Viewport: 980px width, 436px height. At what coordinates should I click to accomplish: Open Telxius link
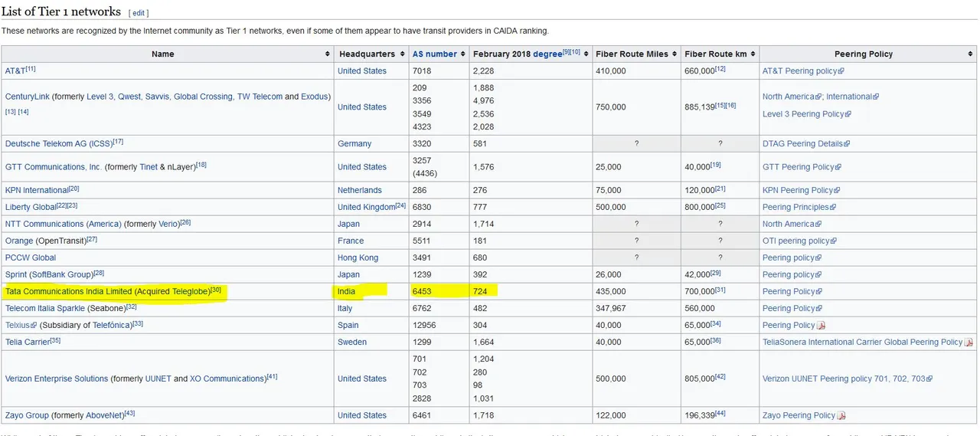click(18, 326)
